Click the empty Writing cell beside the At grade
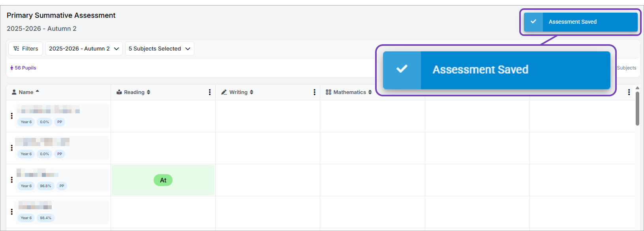The width and height of the screenshot is (644, 231). click(x=267, y=180)
